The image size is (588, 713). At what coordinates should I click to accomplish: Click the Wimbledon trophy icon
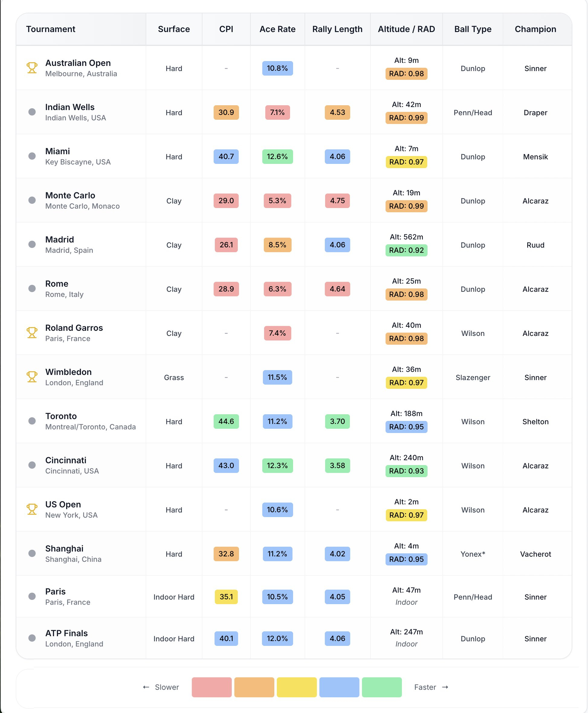coord(32,376)
